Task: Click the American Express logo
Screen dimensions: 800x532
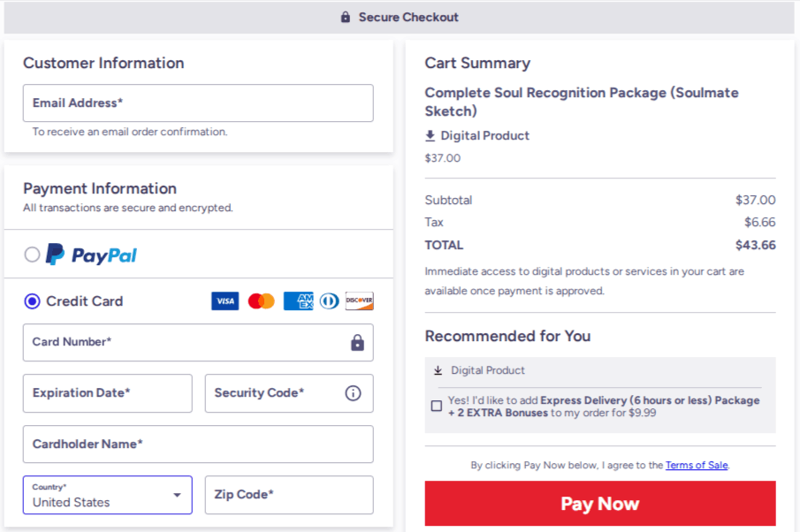Action: pos(298,301)
